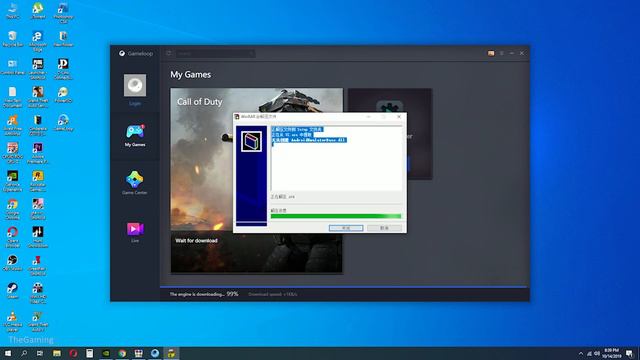The height and width of the screenshot is (360, 640).
Task: Open Control Panel desktop icon
Action: point(13,67)
